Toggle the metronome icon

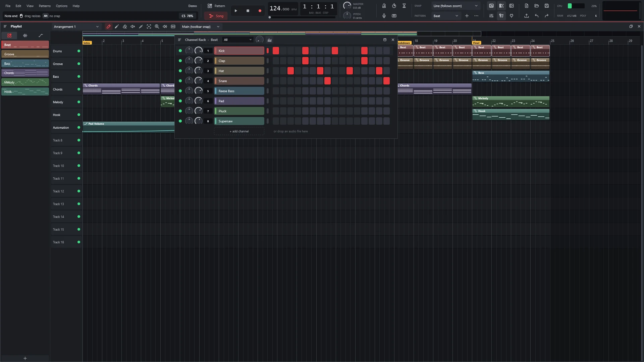[384, 6]
